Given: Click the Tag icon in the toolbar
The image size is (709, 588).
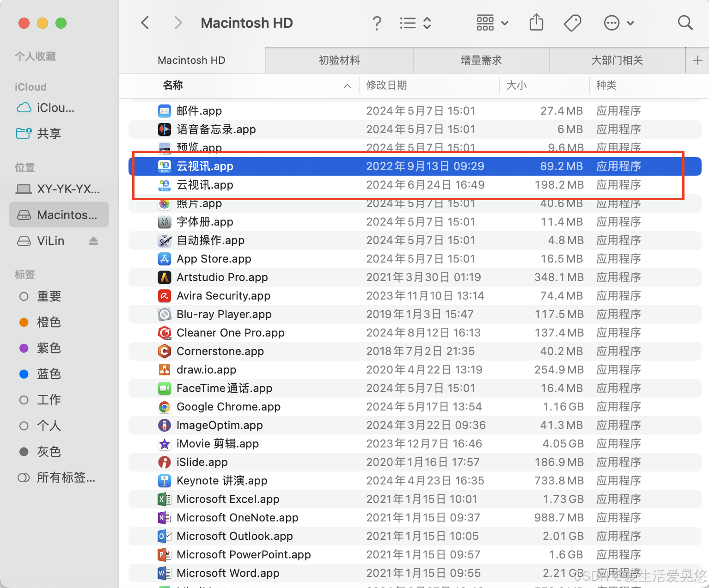Looking at the screenshot, I should point(573,22).
